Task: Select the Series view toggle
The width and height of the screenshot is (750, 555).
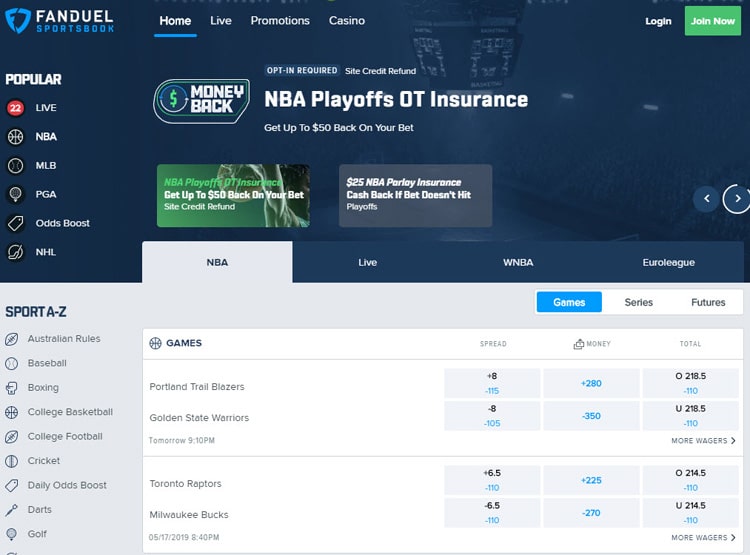Action: [639, 302]
